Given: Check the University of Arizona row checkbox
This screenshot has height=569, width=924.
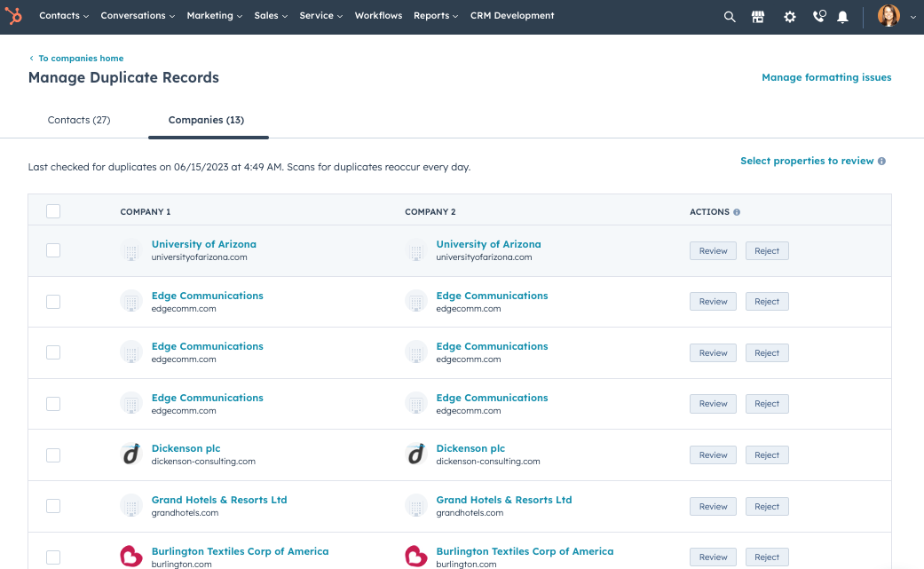Looking at the screenshot, I should [53, 250].
